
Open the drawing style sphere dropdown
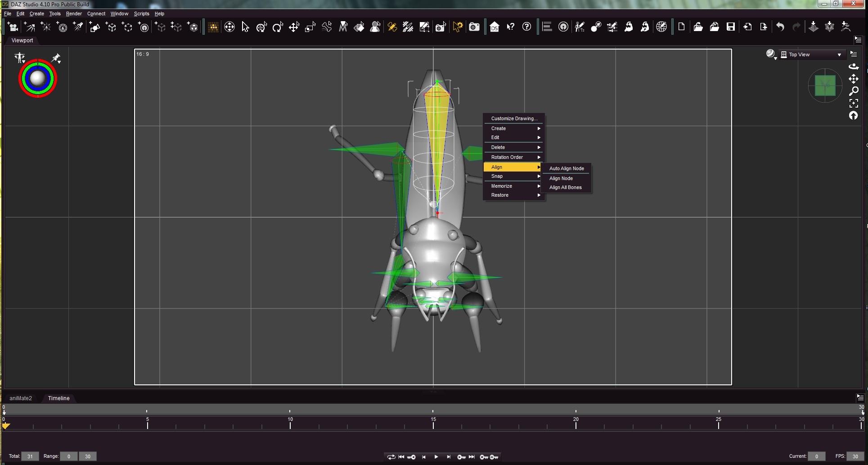coord(771,54)
